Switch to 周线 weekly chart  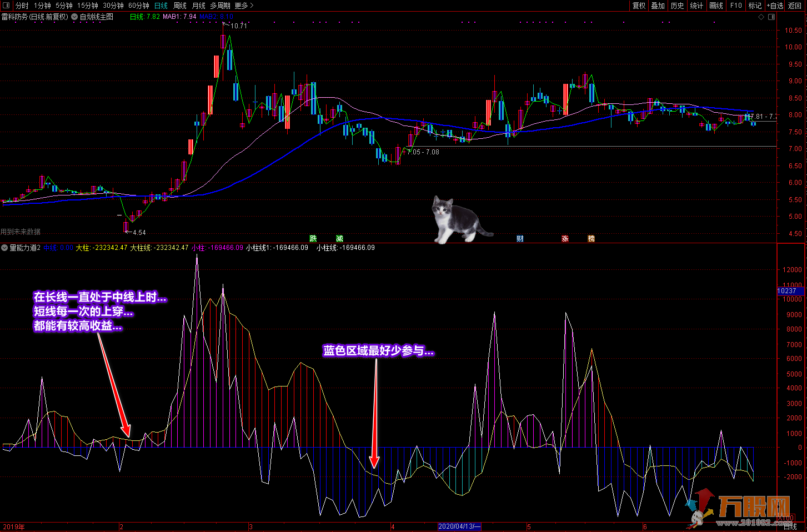click(180, 6)
